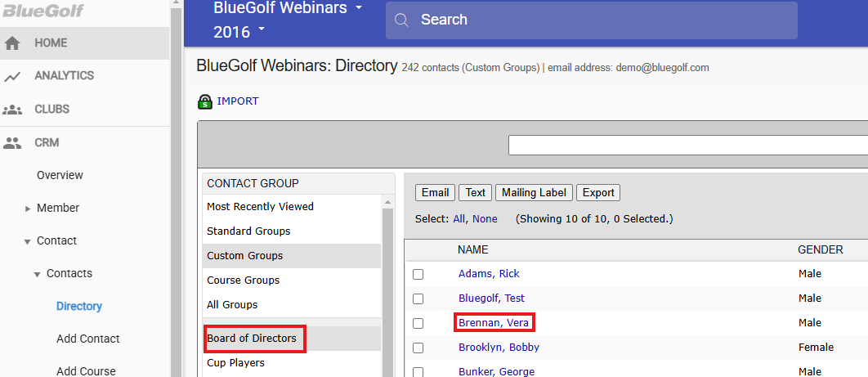Collapse the Contact tree item arrow
The width and height of the screenshot is (868, 377).
[x=27, y=242]
